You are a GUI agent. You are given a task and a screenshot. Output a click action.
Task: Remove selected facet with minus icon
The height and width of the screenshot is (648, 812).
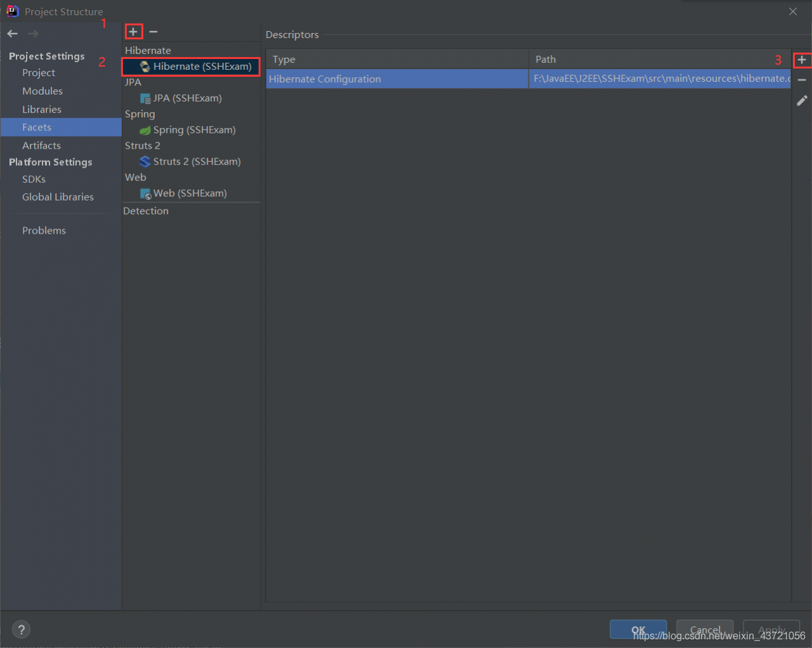154,32
